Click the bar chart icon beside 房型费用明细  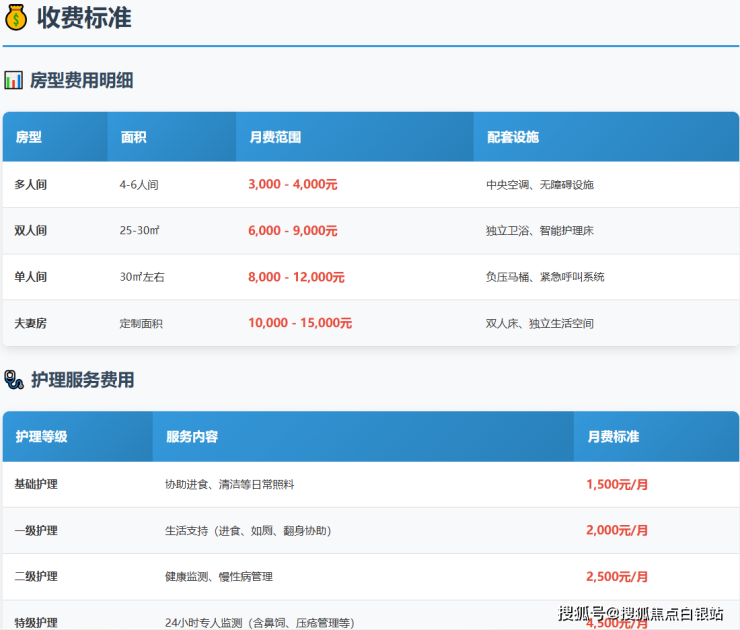tap(13, 80)
